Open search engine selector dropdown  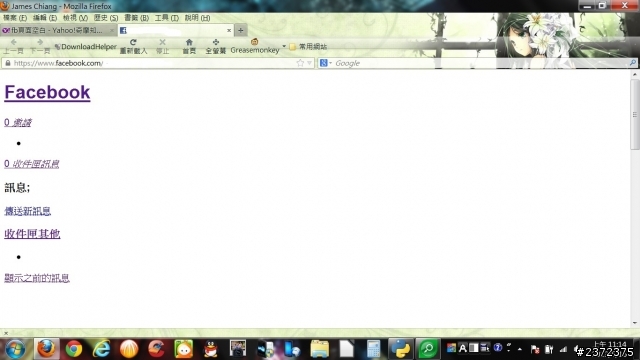tap(326, 63)
